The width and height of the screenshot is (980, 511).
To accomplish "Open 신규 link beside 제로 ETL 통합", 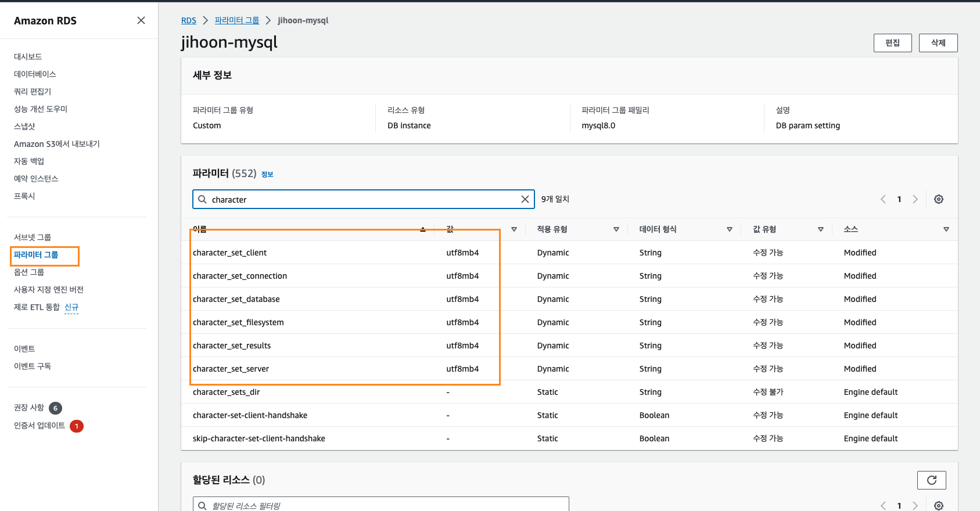I will (71, 307).
